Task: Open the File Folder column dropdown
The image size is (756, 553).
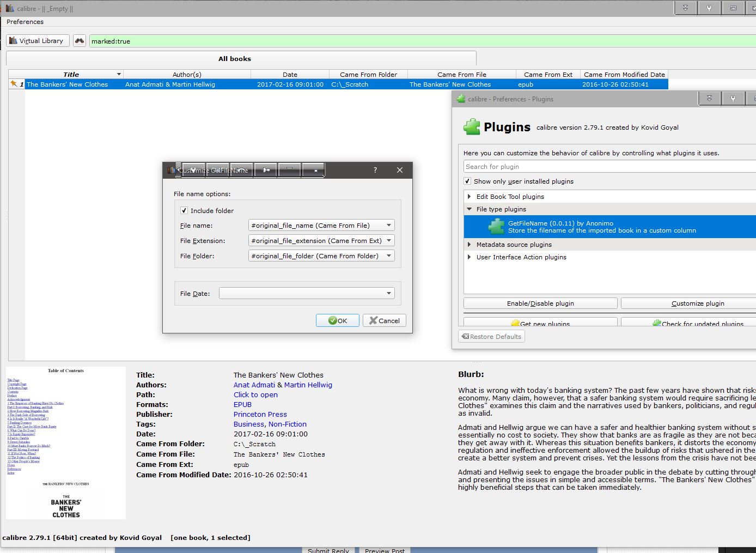Action: coord(321,256)
